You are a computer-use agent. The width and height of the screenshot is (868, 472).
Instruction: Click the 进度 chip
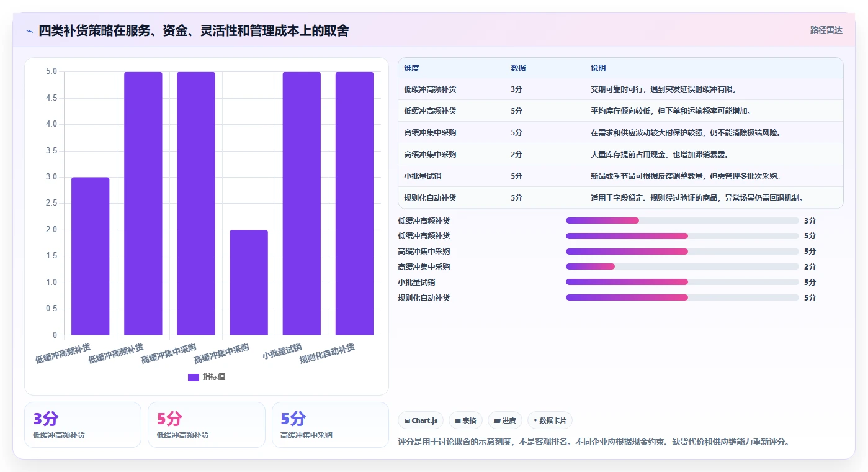tap(505, 420)
